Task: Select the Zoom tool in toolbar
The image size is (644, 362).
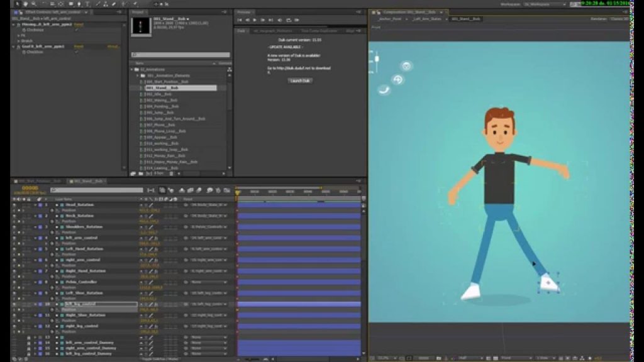Action: (x=34, y=4)
